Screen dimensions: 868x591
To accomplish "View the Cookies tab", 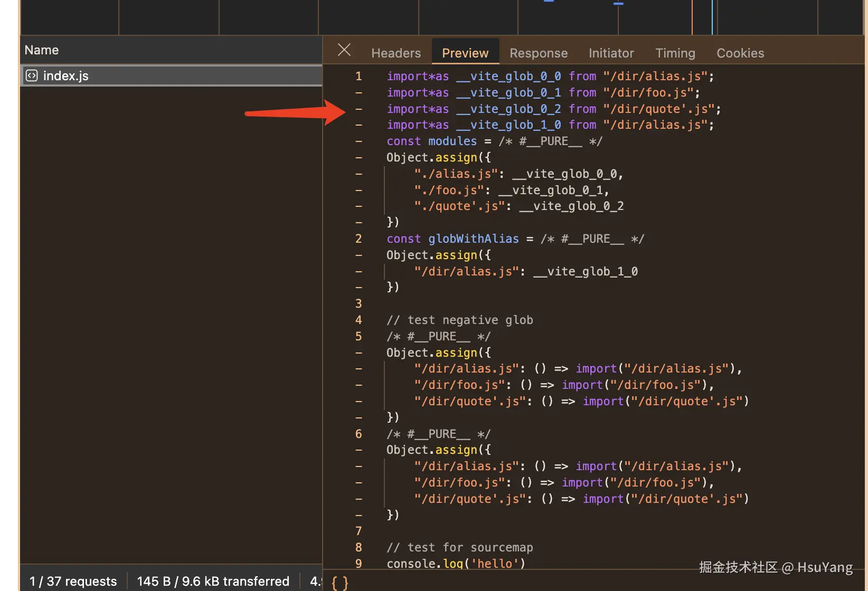I will (x=740, y=53).
